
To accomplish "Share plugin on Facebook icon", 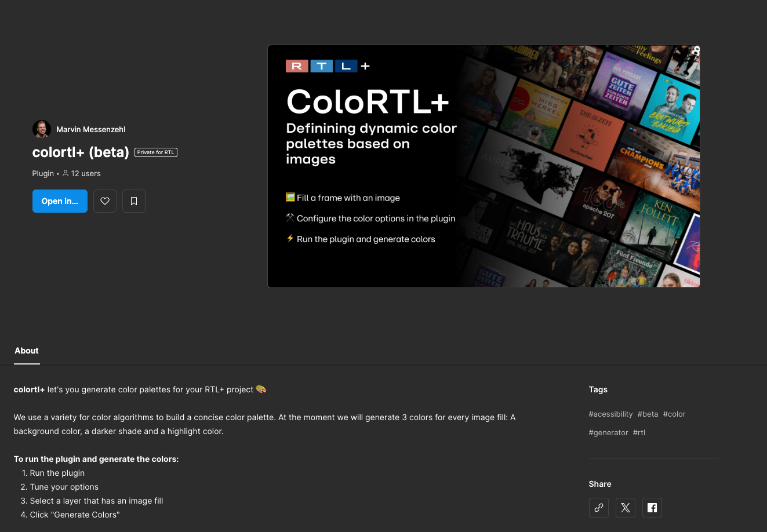I will click(652, 508).
